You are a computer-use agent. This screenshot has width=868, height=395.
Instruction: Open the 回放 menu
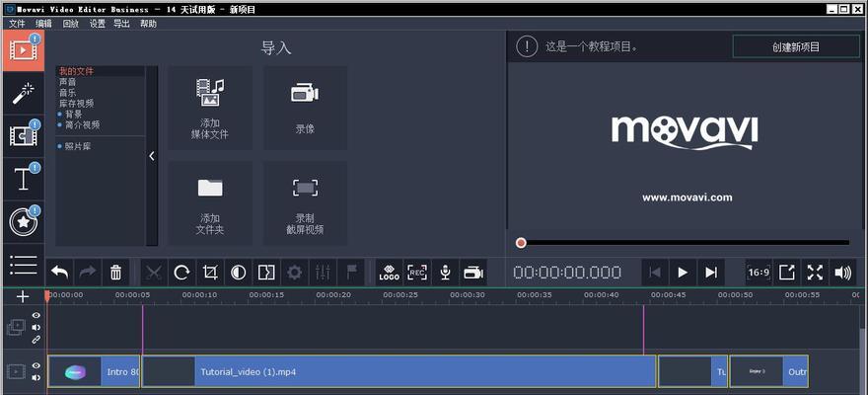(x=71, y=24)
